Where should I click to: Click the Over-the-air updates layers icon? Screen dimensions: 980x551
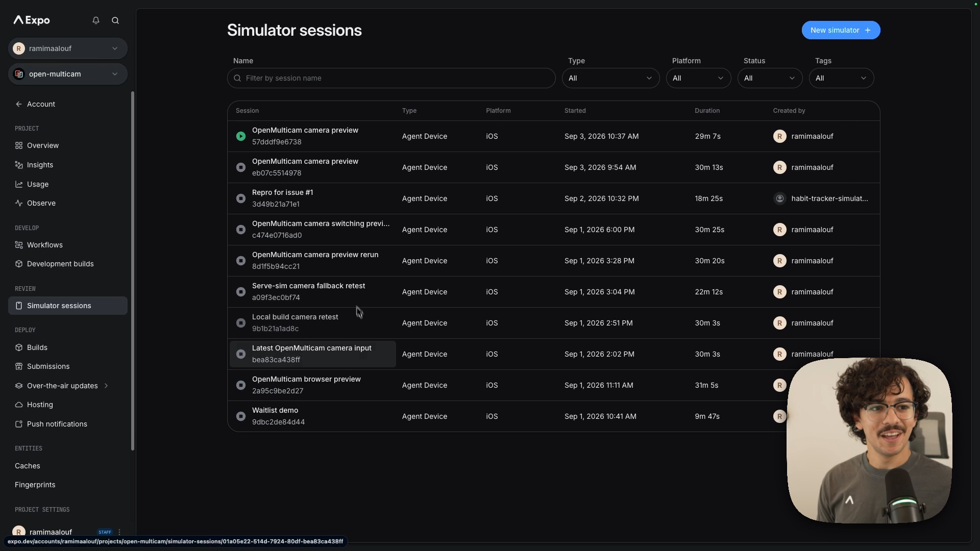click(19, 386)
